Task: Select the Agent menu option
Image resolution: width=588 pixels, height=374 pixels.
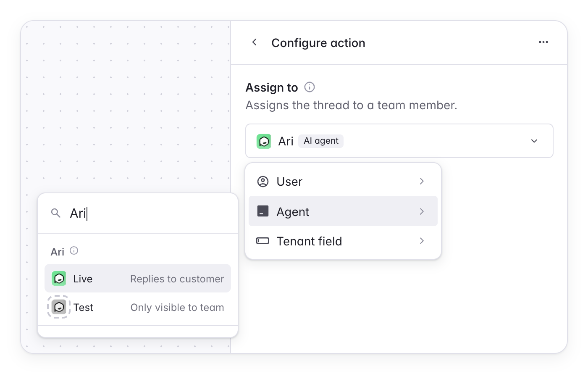Action: click(343, 211)
